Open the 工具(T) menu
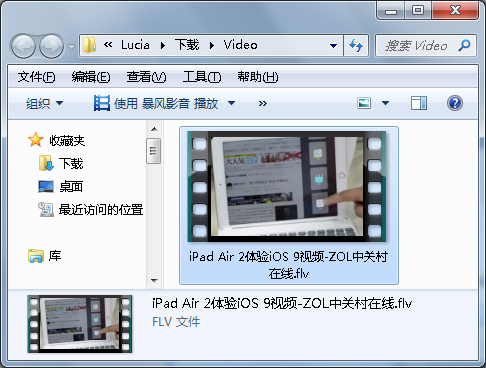 (x=202, y=77)
